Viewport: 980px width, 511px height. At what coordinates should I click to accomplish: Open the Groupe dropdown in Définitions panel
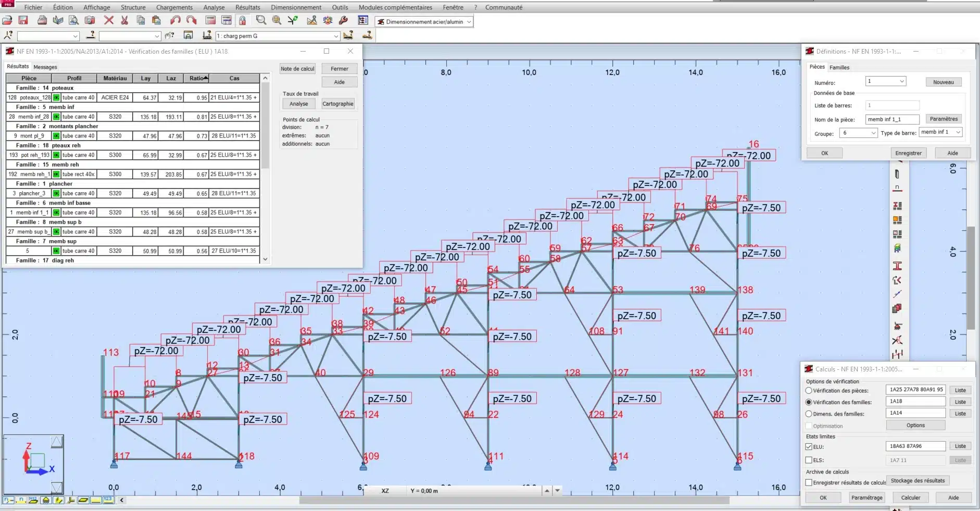coord(873,133)
